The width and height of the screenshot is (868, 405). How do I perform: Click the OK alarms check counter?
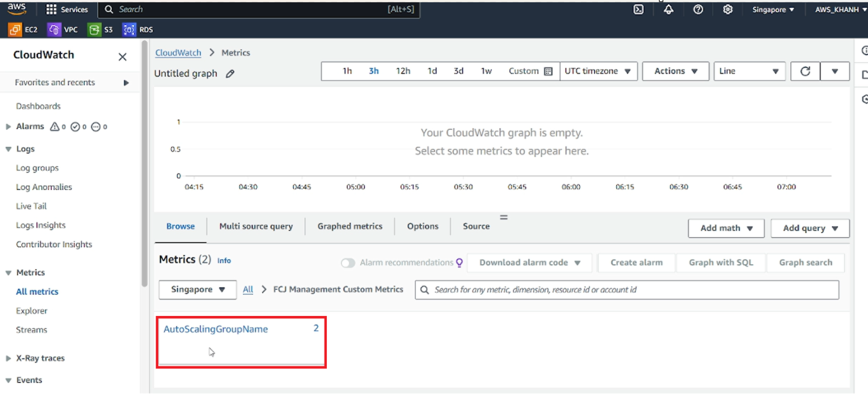click(79, 126)
